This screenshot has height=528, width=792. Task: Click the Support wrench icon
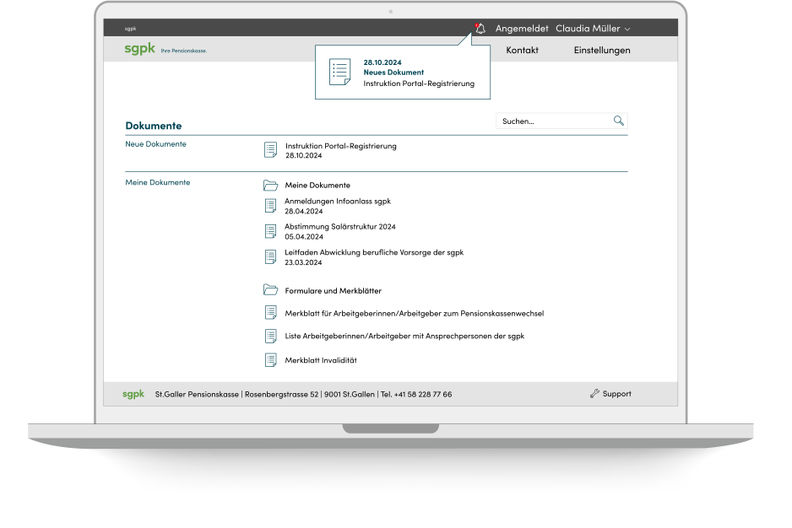pos(595,394)
